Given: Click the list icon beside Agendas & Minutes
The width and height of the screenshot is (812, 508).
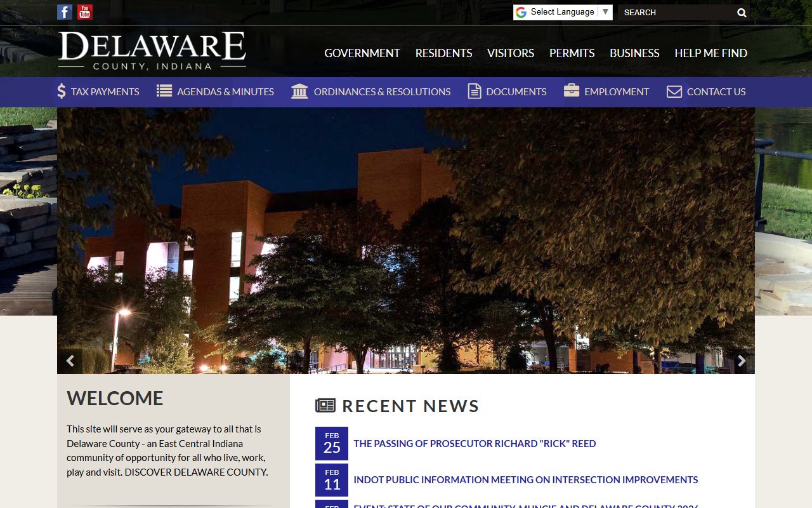Looking at the screenshot, I should [164, 91].
